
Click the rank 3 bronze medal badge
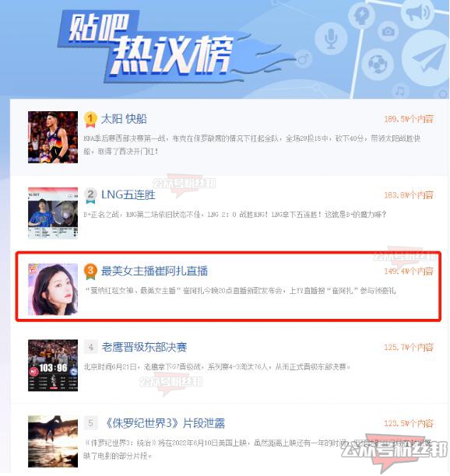[90, 271]
